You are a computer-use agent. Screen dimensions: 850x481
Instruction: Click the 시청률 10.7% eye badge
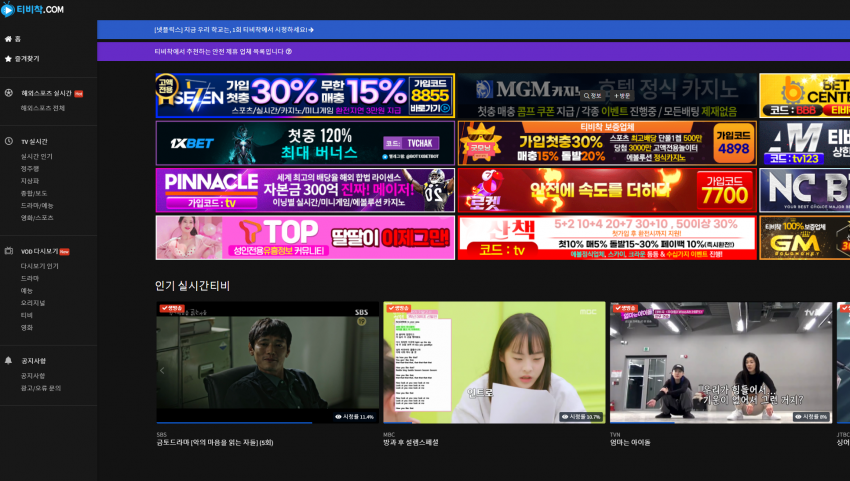[581, 416]
